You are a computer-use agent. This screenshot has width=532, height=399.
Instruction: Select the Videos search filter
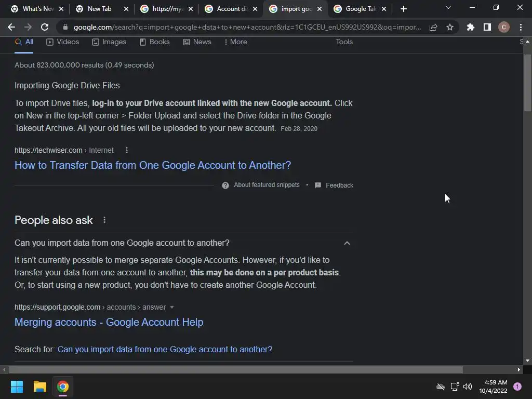(62, 42)
